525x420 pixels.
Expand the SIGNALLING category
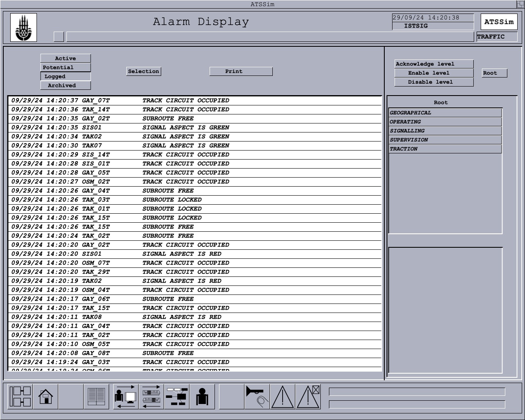[x=445, y=131]
